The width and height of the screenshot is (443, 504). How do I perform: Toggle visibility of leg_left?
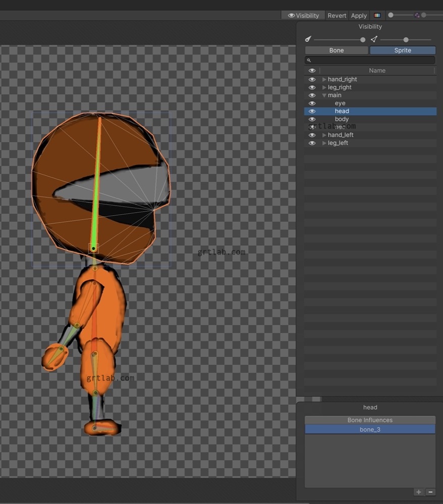click(312, 143)
